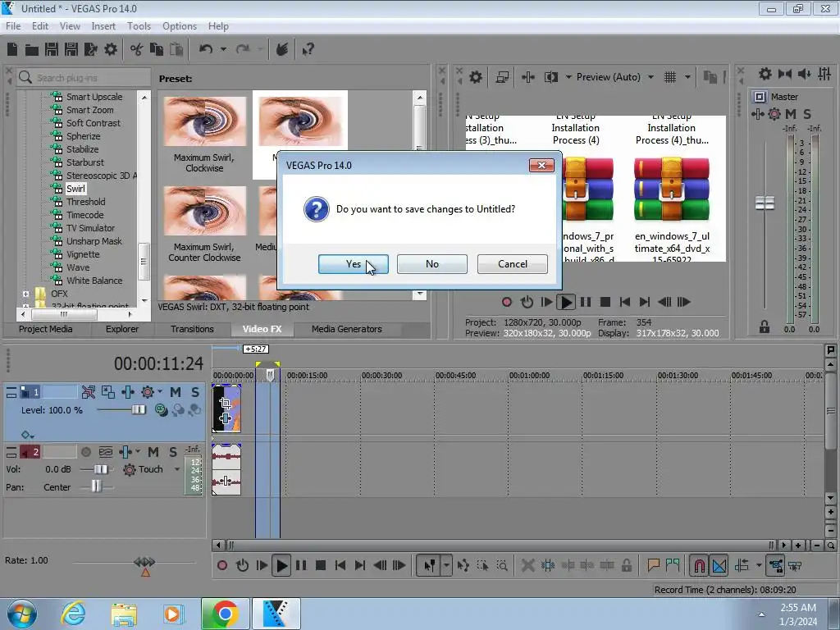The image size is (840, 630).
Task: Toggle Enable Snapping magnet icon
Action: [699, 565]
